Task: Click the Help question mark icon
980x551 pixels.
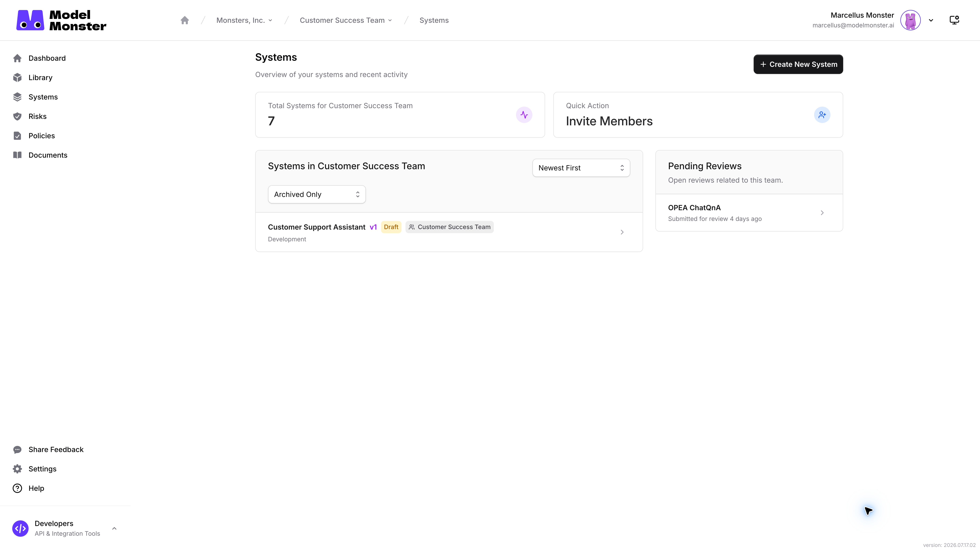Action: click(x=18, y=488)
